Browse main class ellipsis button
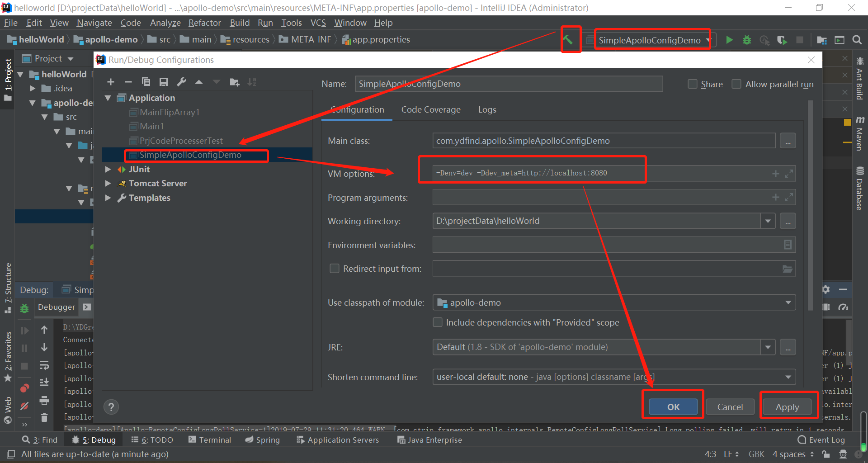868x463 pixels. pos(788,141)
